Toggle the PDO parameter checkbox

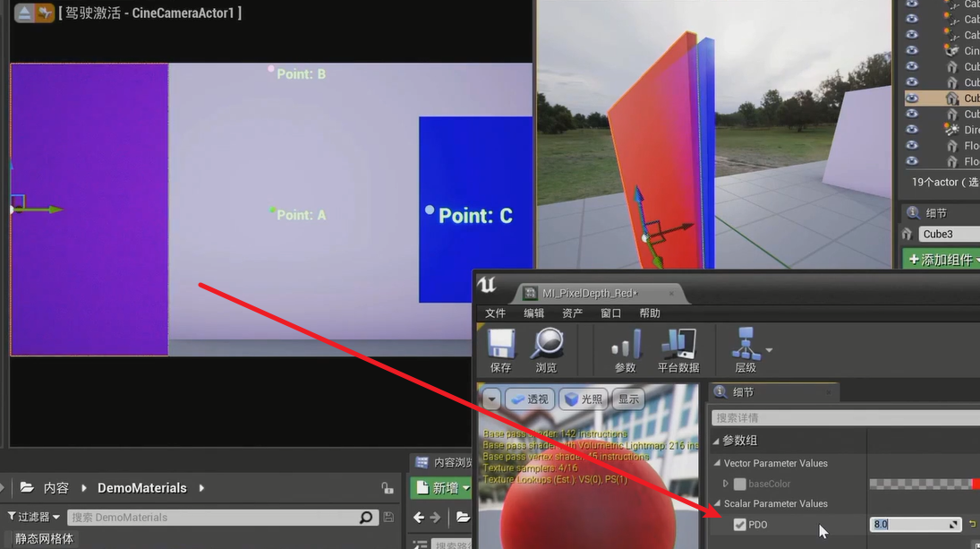[x=739, y=525]
